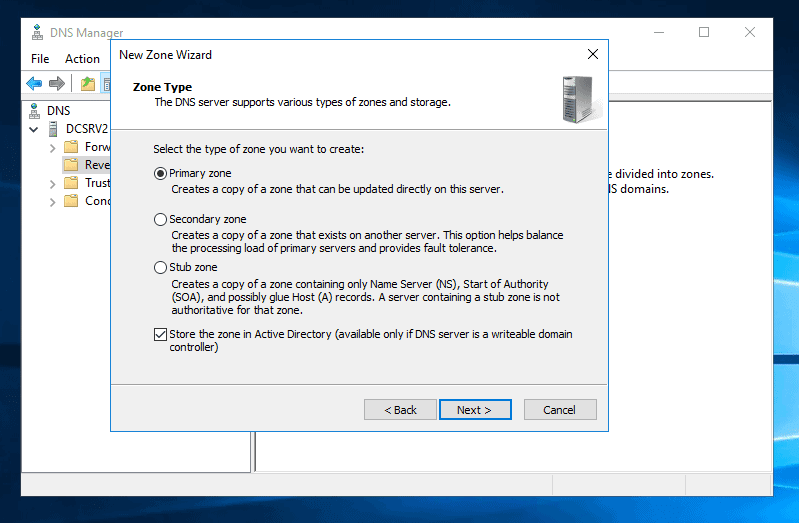
Task: Select the Stub zone radio button
Action: [x=160, y=267]
